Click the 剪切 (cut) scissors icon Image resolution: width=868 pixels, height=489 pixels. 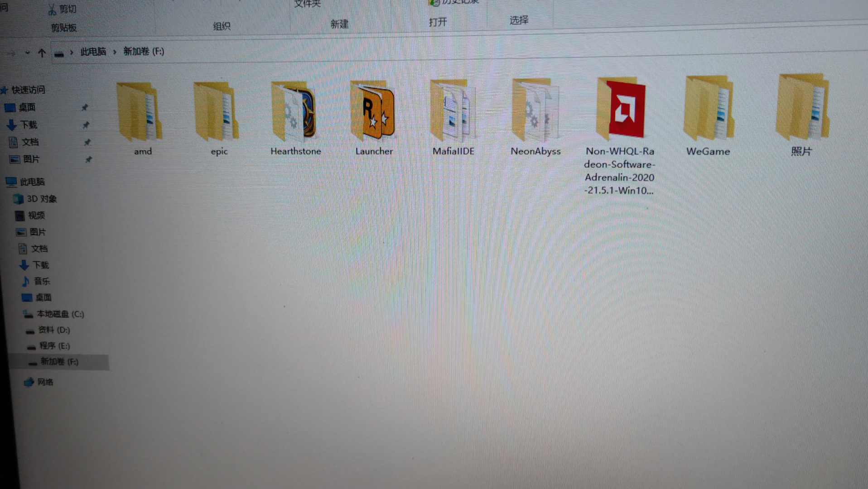[x=52, y=10]
